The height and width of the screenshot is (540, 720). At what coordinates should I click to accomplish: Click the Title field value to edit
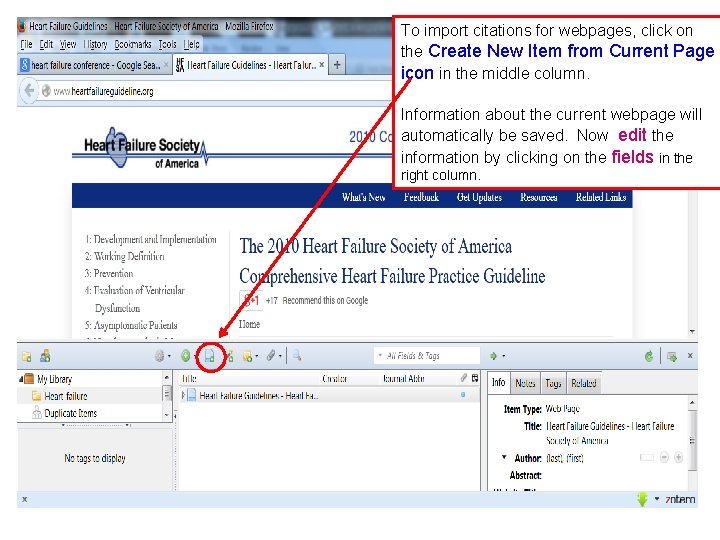tap(610, 433)
